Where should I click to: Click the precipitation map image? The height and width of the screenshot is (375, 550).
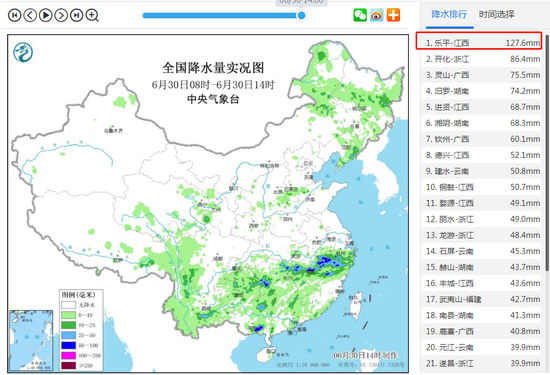(208, 203)
